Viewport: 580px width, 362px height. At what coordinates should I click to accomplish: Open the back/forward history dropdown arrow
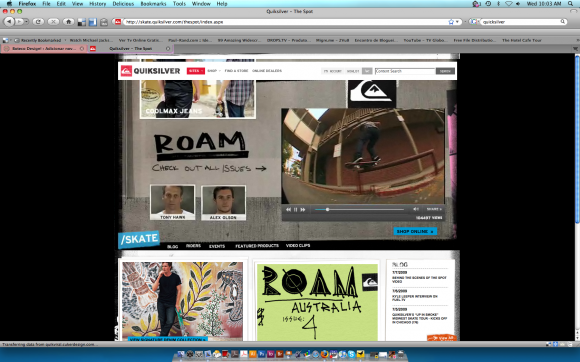pos(26,22)
